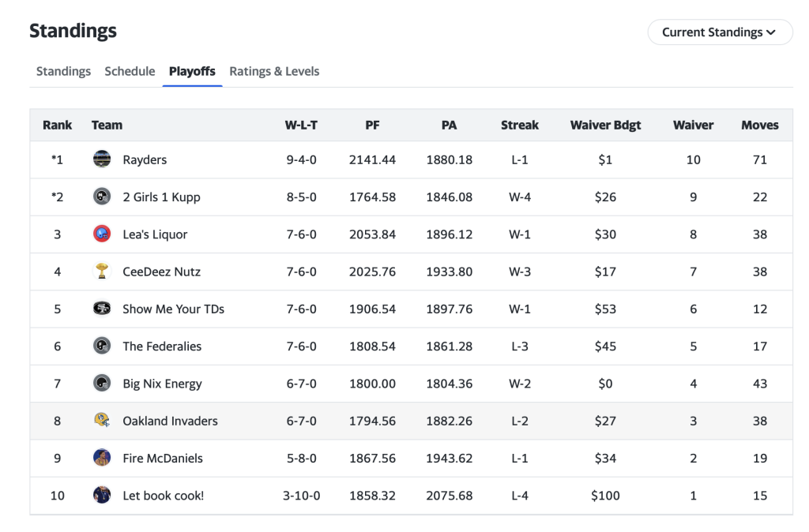This screenshot has width=809, height=532.
Task: Click the Show Me Your TDs logo
Action: pos(102,309)
